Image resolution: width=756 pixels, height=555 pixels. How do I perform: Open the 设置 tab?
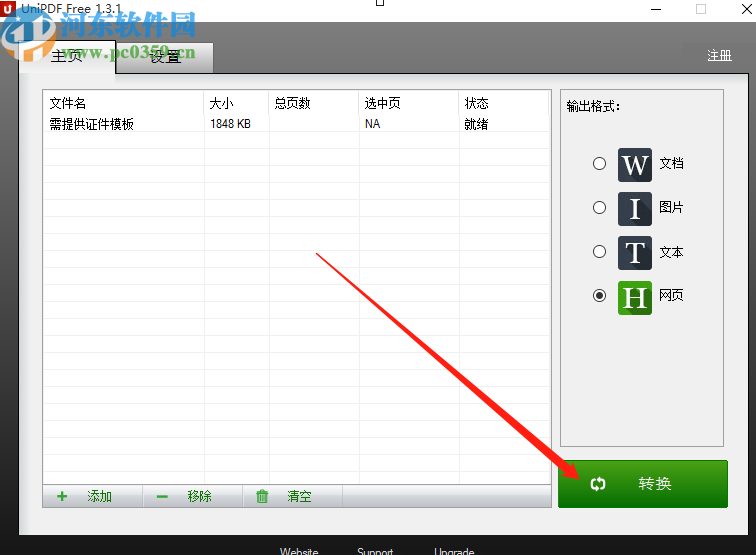(x=165, y=57)
